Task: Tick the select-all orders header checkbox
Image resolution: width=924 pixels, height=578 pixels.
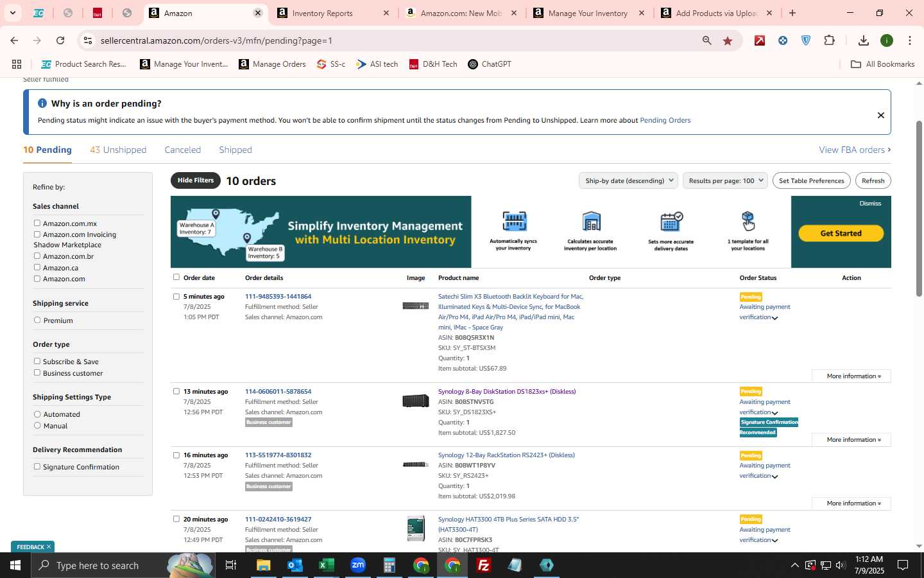Action: pyautogui.click(x=176, y=277)
